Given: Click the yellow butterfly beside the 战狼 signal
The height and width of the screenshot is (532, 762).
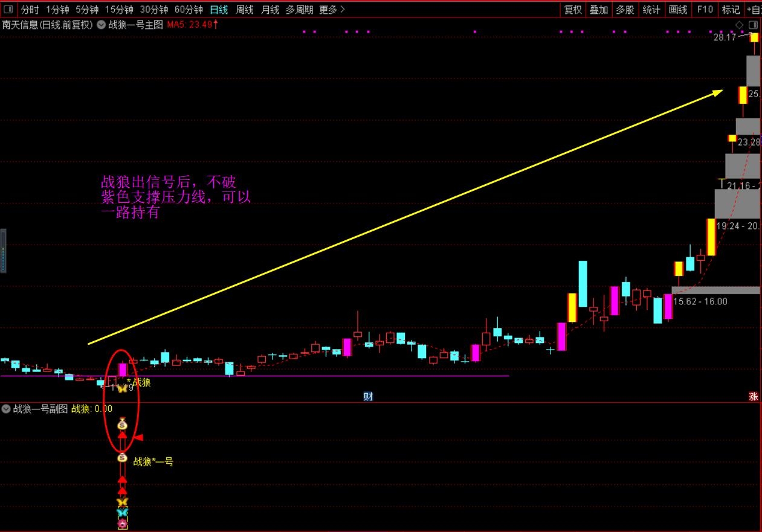Looking at the screenshot, I should tap(122, 388).
